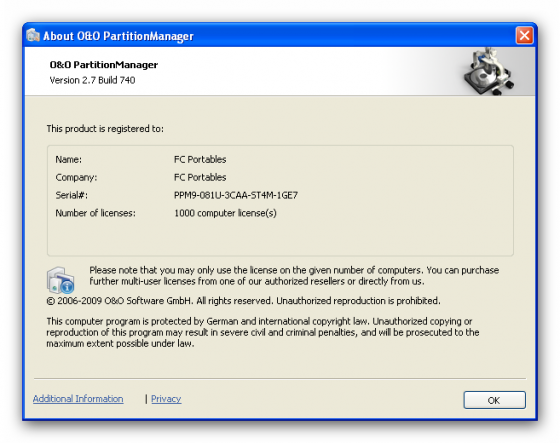This screenshot has height=443, width=560.
Task: Open the Privacy link
Action: click(166, 399)
